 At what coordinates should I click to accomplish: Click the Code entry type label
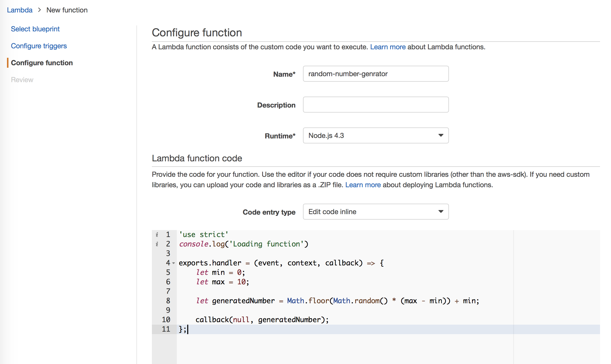tap(269, 212)
